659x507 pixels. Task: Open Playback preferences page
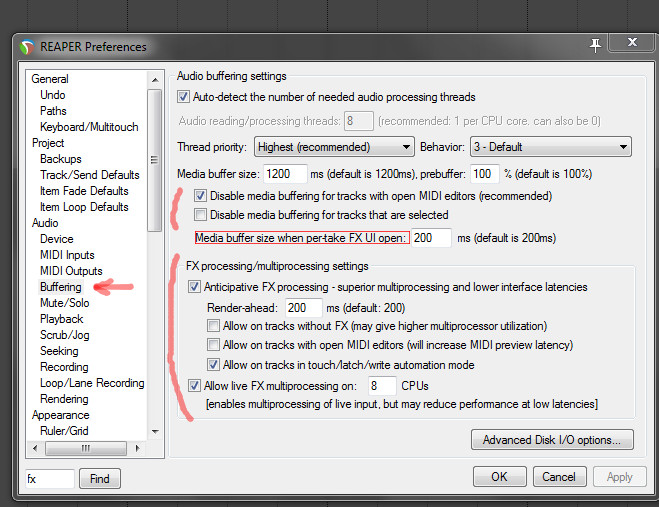tap(61, 319)
